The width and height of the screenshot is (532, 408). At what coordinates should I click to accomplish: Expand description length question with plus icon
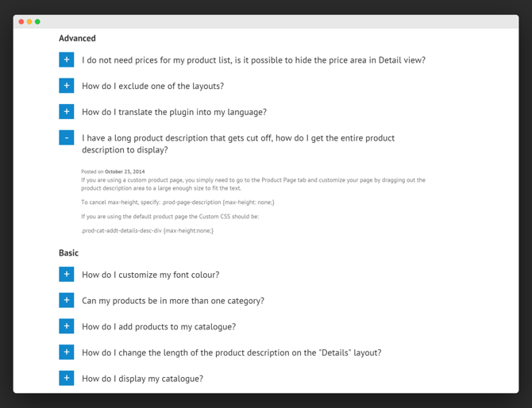click(66, 352)
